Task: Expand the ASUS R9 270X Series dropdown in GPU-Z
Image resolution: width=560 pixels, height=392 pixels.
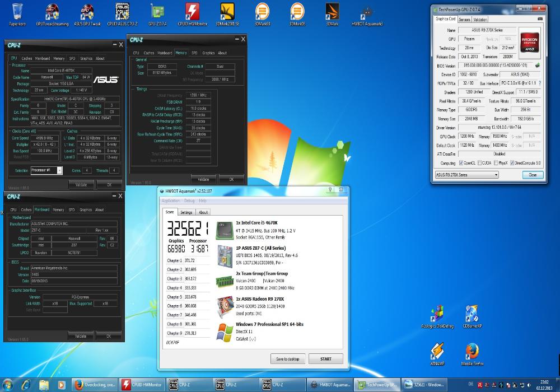Action: [467, 175]
